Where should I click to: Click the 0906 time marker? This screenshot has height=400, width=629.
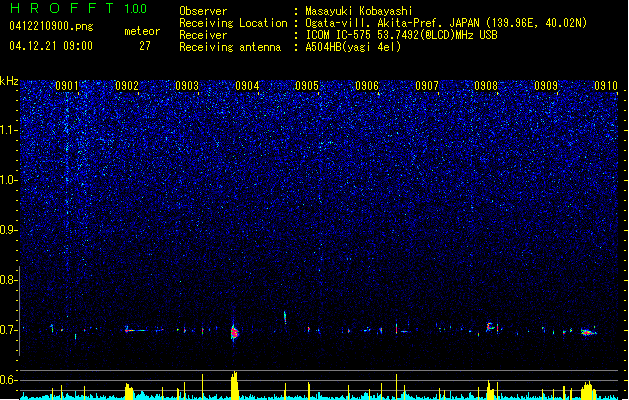point(367,86)
